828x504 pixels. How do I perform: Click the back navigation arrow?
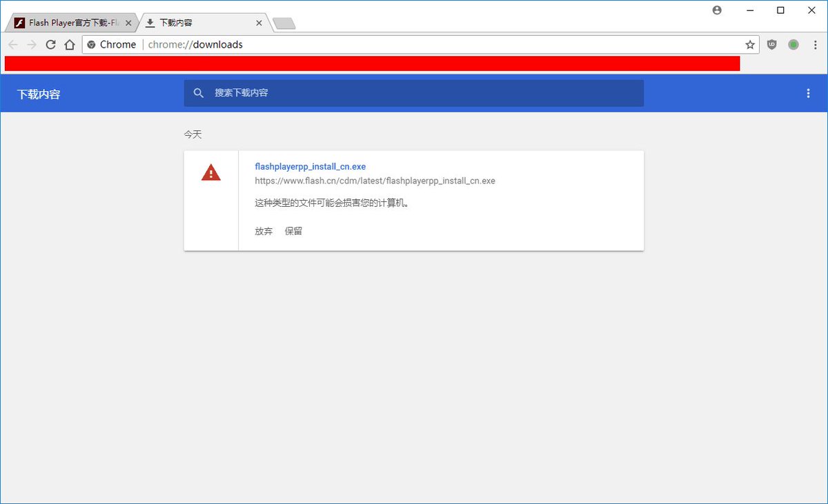pyautogui.click(x=12, y=44)
